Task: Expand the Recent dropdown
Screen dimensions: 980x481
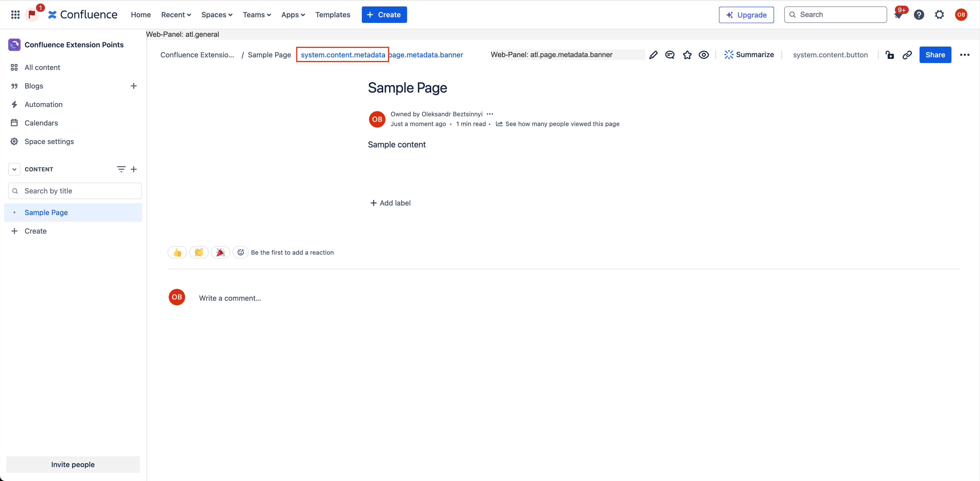Action: (x=176, y=14)
